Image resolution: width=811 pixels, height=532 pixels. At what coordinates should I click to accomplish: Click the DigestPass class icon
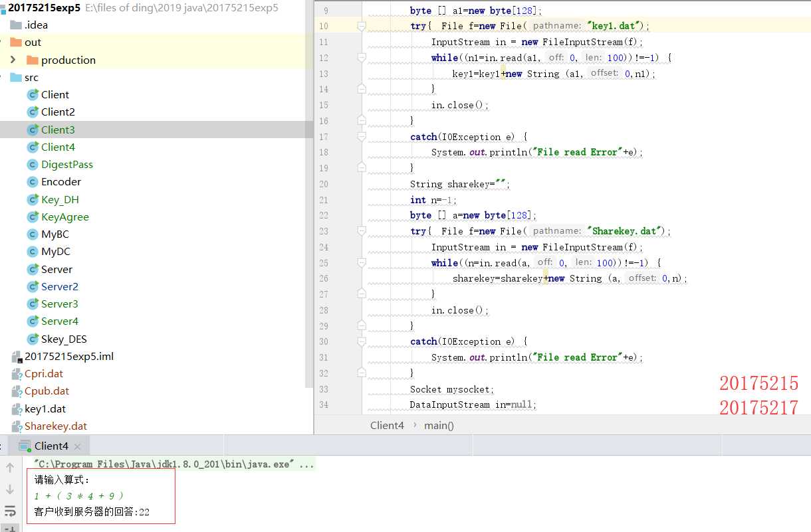(33, 165)
